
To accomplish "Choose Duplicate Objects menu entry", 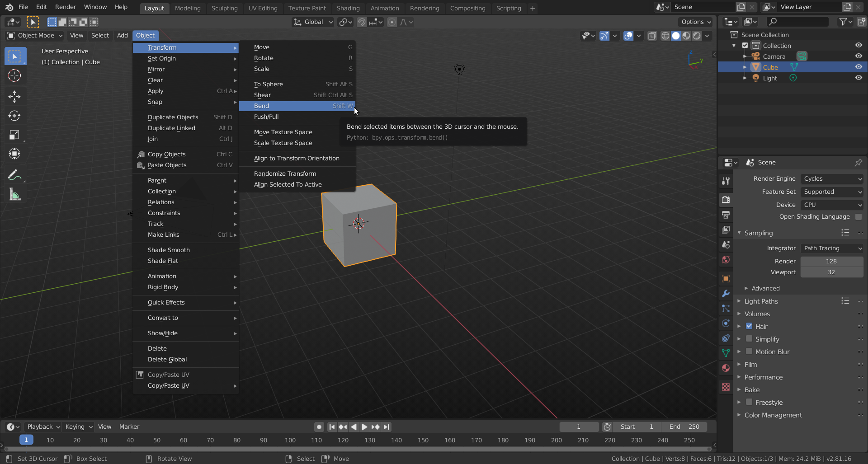I will [186, 117].
